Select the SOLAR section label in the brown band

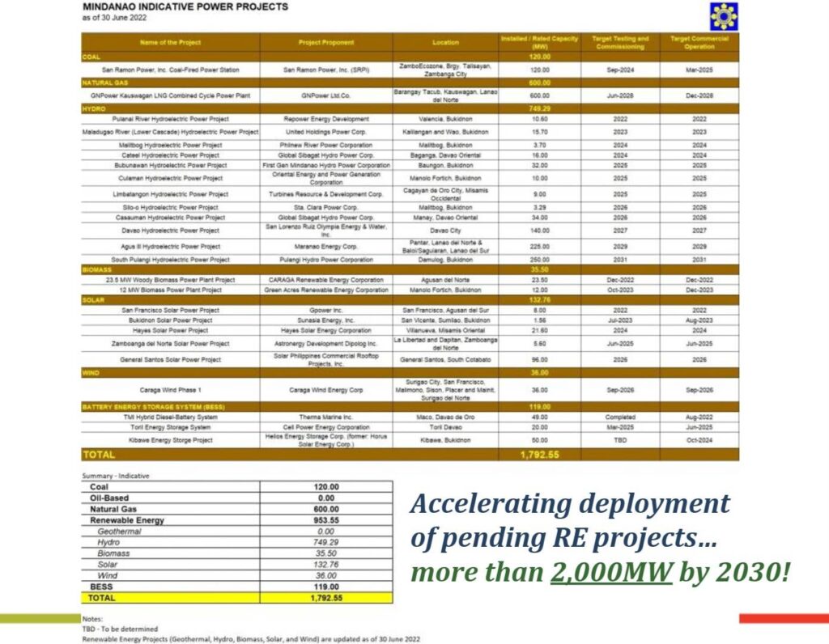[93, 300]
